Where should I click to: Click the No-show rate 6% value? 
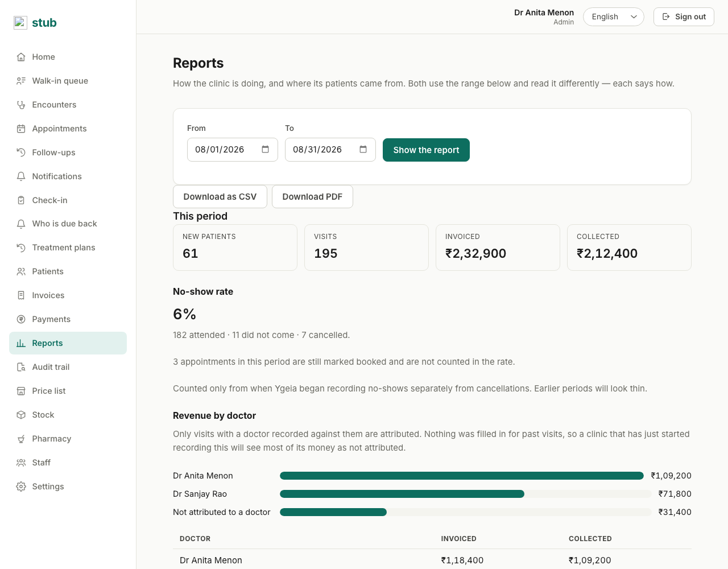click(184, 314)
